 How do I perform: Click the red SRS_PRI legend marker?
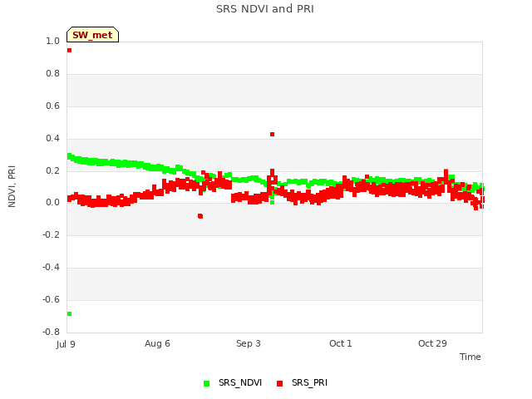279,383
